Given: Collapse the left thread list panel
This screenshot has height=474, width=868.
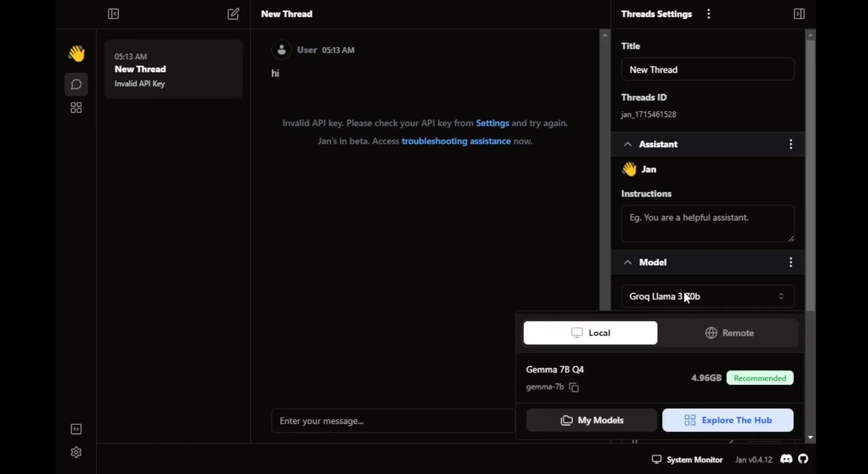Looking at the screenshot, I should click(114, 14).
